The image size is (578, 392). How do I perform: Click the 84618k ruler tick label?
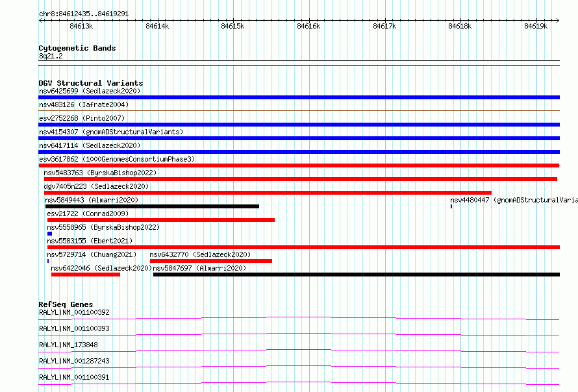(x=460, y=26)
